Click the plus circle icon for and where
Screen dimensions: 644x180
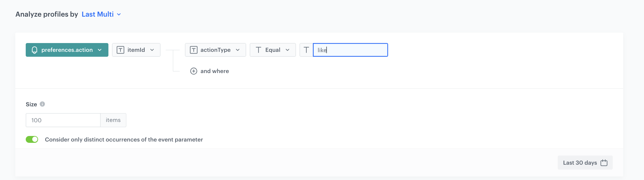[194, 71]
